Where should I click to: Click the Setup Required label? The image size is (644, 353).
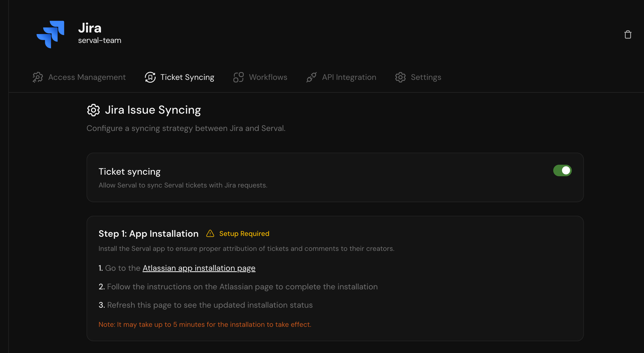[x=244, y=234]
